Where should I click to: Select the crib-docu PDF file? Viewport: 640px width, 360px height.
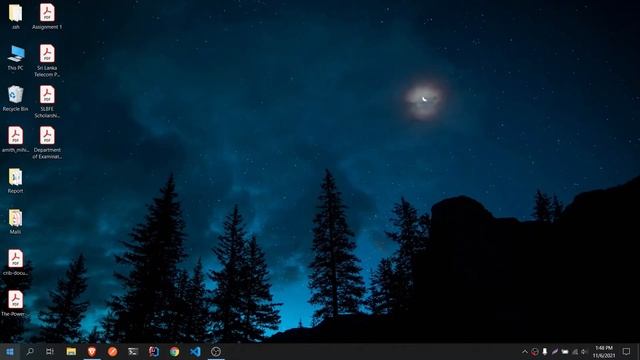16,262
